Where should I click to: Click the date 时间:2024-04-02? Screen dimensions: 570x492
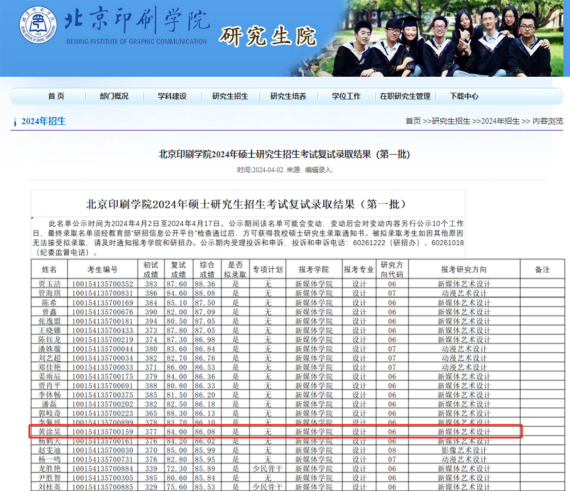click(260, 170)
